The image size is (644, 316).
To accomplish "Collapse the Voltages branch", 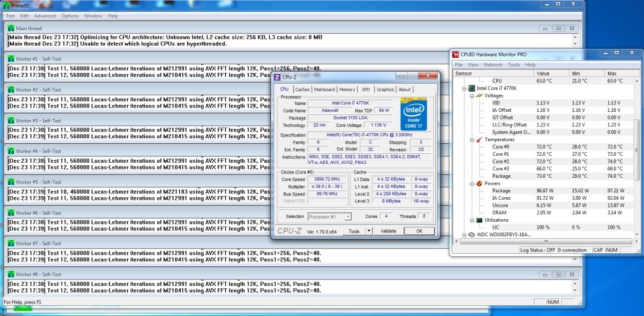I will (472, 95).
